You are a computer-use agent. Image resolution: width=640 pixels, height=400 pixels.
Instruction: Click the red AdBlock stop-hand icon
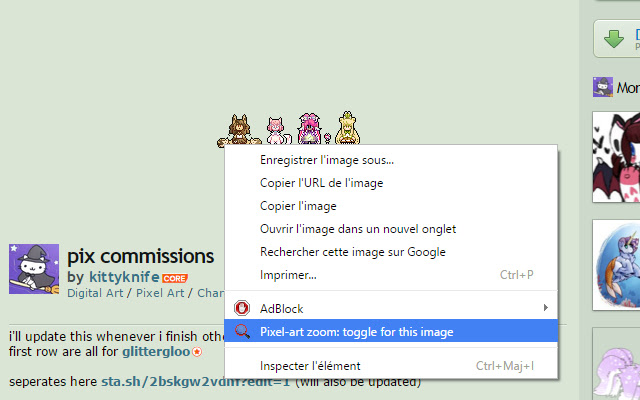[241, 308]
